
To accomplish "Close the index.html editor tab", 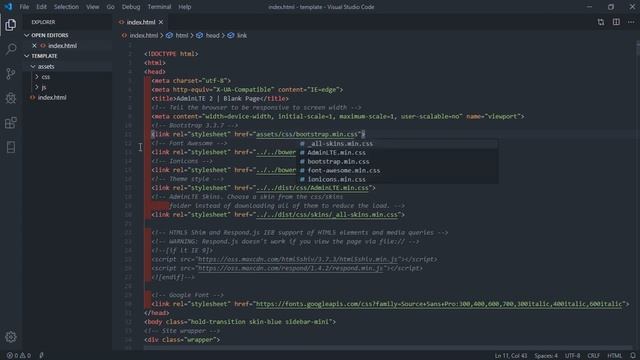I will coord(161,22).
